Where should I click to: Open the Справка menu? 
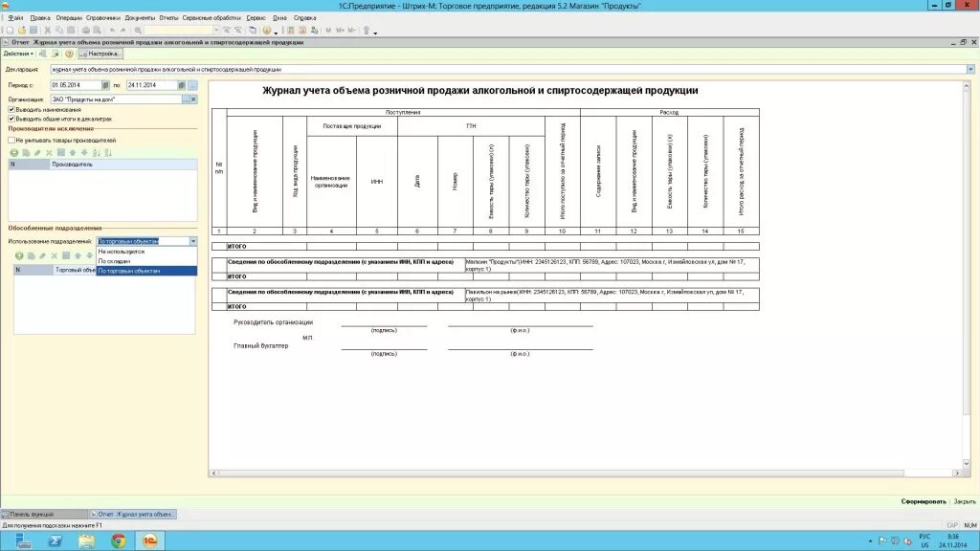tap(304, 18)
